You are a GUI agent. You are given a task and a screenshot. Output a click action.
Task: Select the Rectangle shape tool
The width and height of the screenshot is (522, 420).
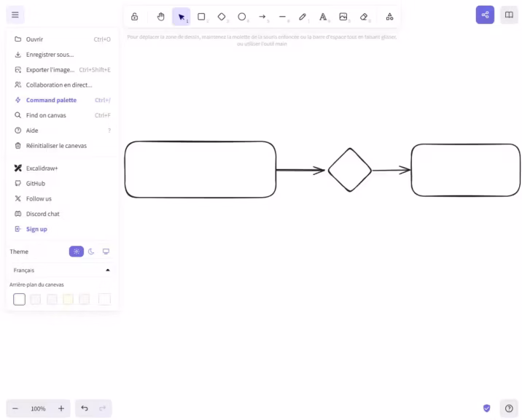[201, 16]
